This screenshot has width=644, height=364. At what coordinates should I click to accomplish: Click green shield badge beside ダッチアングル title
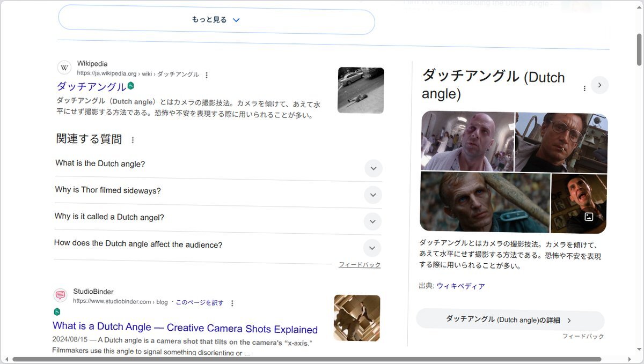(x=131, y=86)
